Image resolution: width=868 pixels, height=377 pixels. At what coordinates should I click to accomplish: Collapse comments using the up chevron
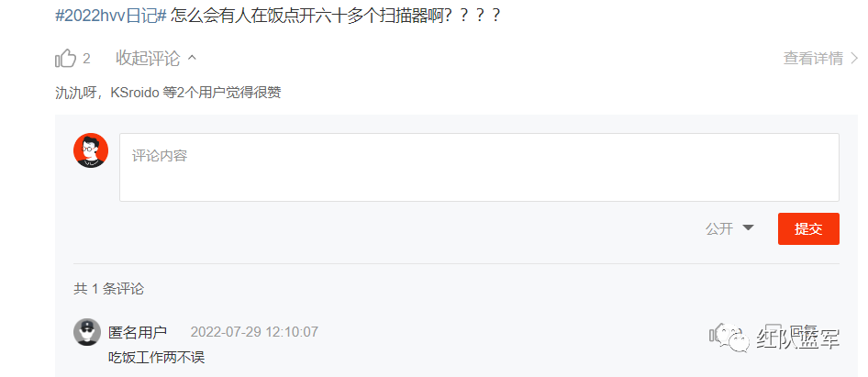(x=192, y=58)
